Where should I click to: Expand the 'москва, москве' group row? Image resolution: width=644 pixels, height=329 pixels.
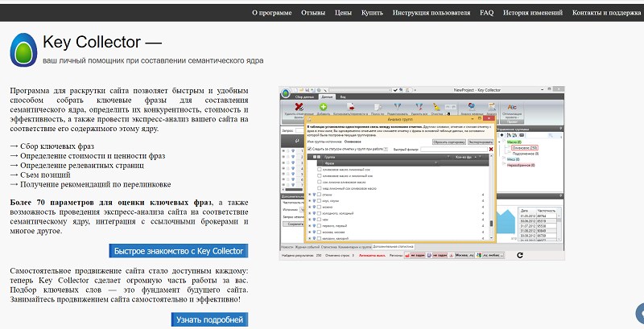click(310, 232)
